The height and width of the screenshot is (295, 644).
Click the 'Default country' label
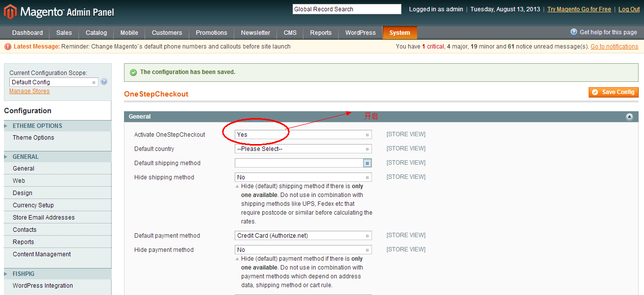pyautogui.click(x=154, y=149)
